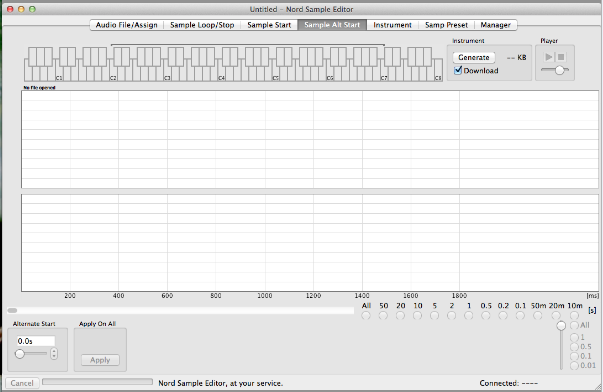Select the 10m zoom radio
603x392 pixels.
click(x=574, y=315)
